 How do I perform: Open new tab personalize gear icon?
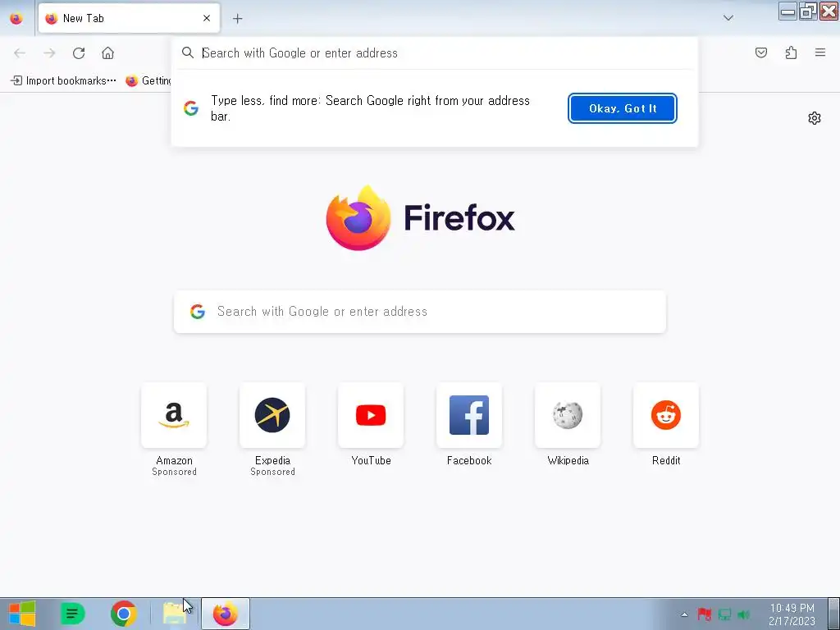point(815,118)
